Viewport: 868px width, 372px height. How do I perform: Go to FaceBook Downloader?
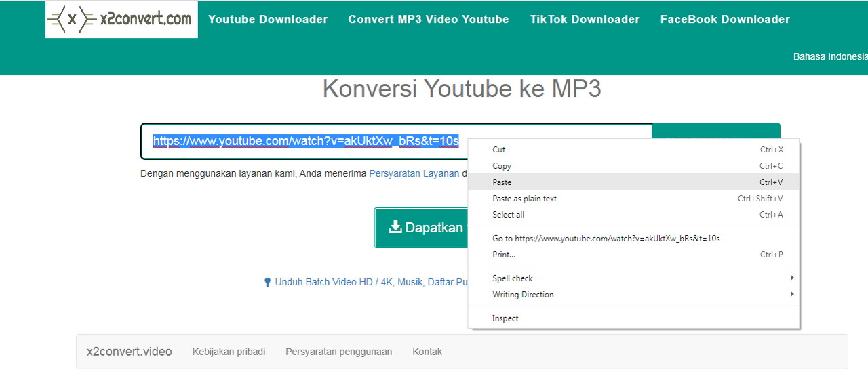(x=725, y=20)
